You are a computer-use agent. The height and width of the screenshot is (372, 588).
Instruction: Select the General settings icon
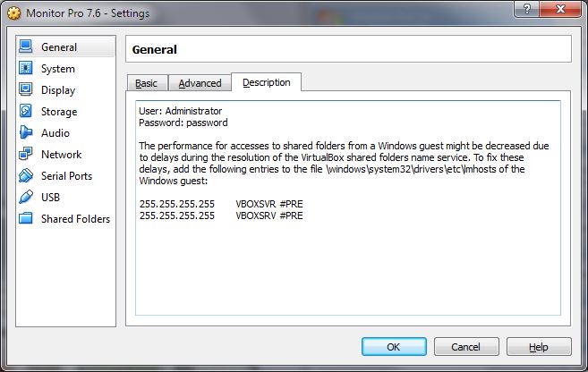(x=26, y=46)
